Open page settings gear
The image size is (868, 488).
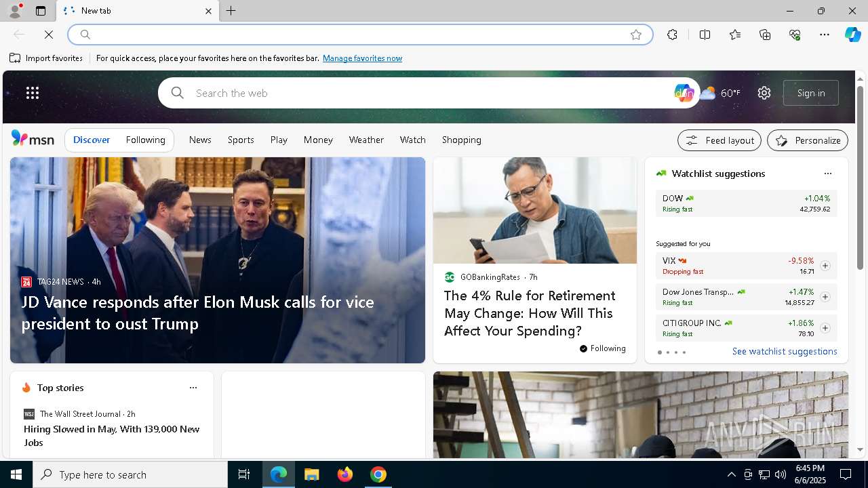coord(764,93)
